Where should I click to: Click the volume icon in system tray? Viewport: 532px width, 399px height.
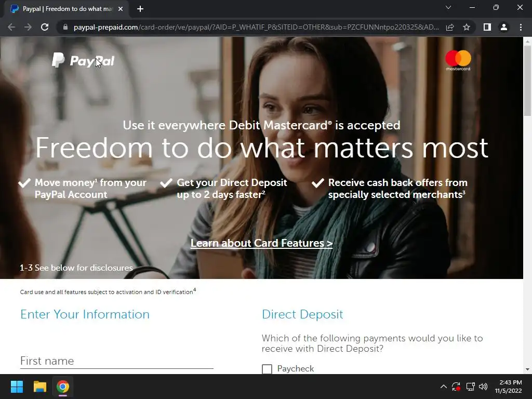pyautogui.click(x=483, y=387)
